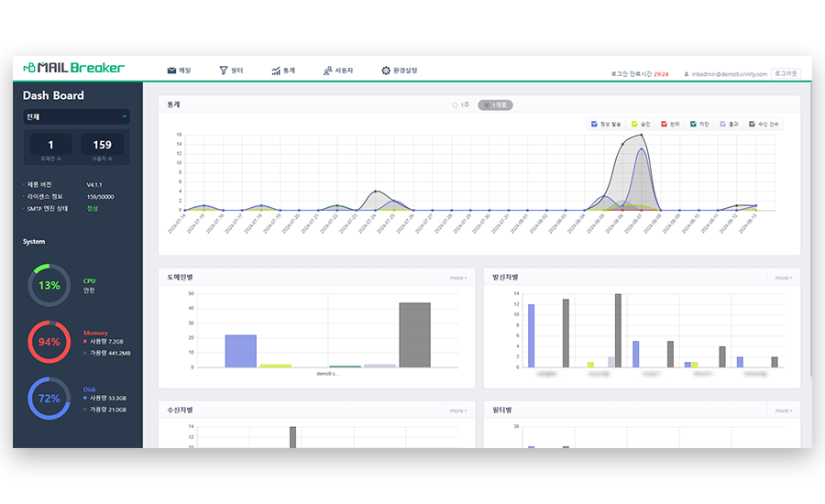This screenshot has height=504, width=825.
Task: Click the 로그아웃 button
Action: pos(786,73)
